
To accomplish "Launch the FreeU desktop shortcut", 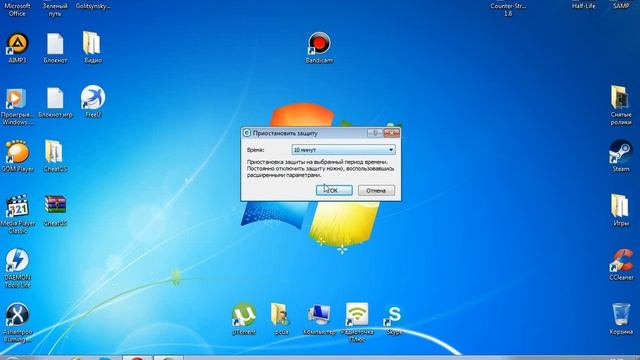I will 93,97.
